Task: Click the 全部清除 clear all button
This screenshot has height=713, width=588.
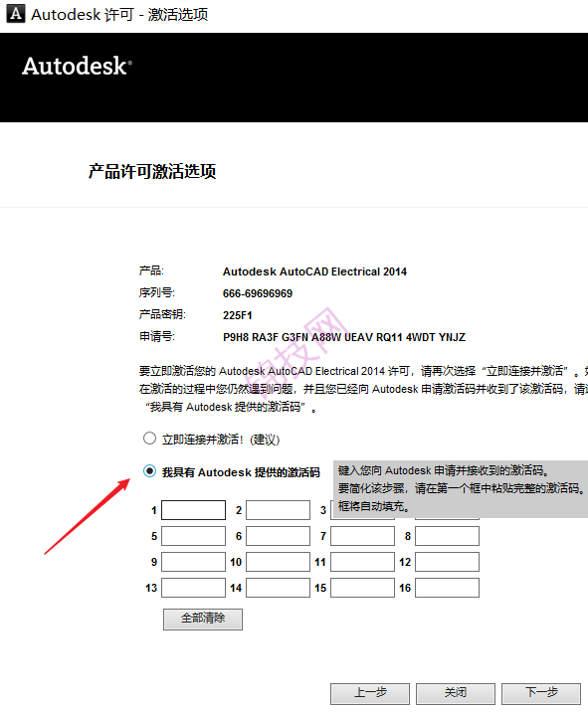Action: point(203,619)
